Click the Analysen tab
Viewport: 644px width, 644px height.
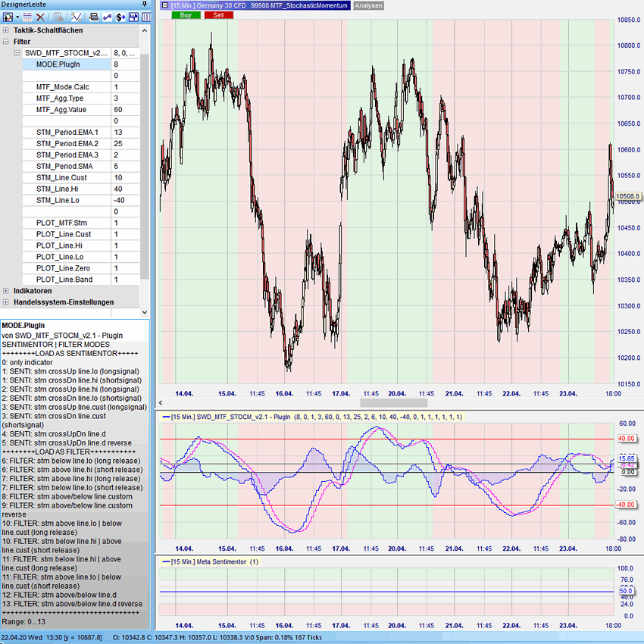click(x=368, y=5)
